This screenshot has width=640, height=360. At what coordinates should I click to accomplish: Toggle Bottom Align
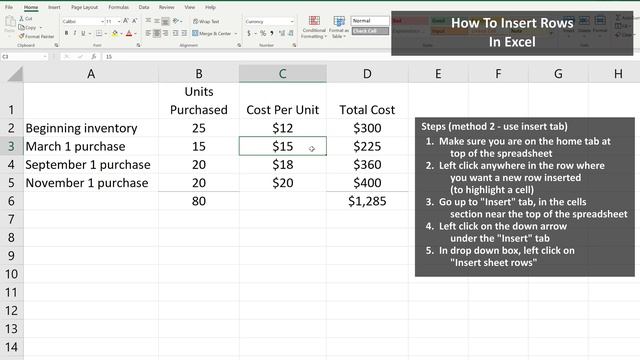click(165, 21)
